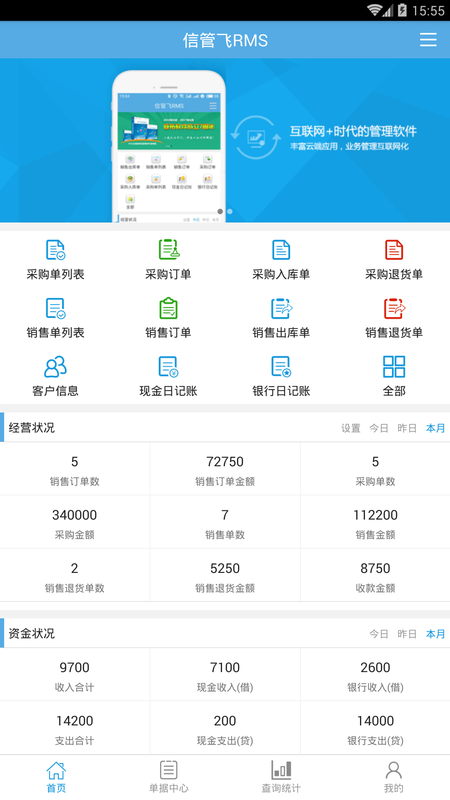Select 昨日 filter in 资金状况
This screenshot has width=450, height=800.
tap(407, 634)
